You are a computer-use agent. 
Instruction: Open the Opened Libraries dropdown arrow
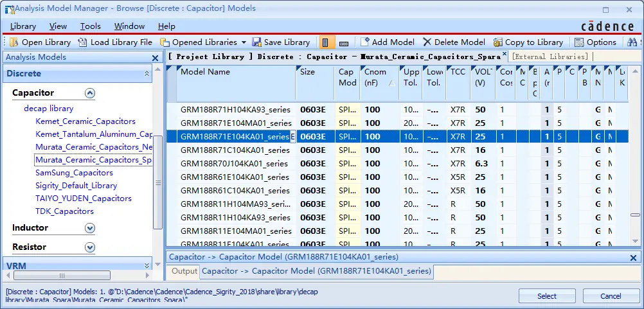click(244, 42)
